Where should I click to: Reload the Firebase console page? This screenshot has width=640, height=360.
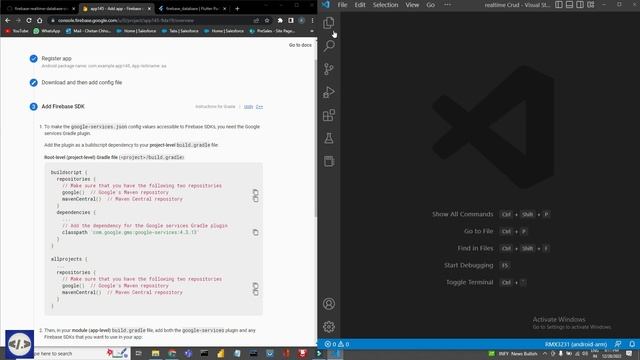pyautogui.click(x=29, y=20)
